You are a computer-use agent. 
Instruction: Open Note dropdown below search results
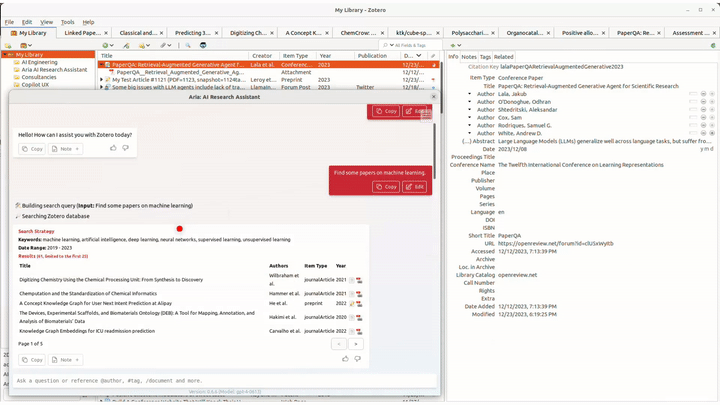65,359
